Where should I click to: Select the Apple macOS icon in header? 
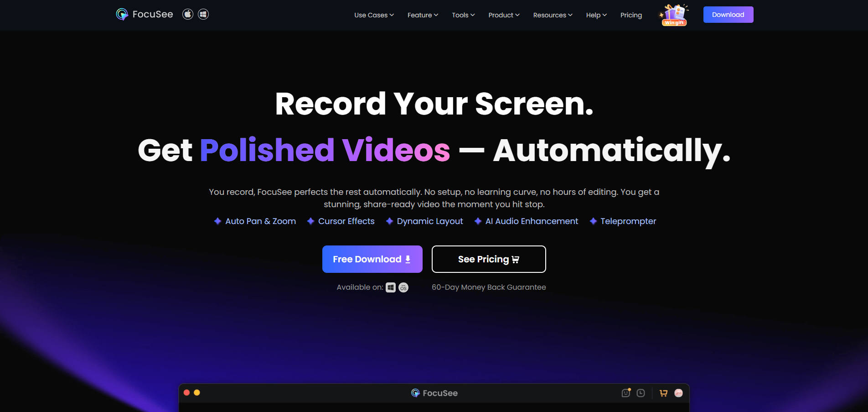(x=188, y=14)
